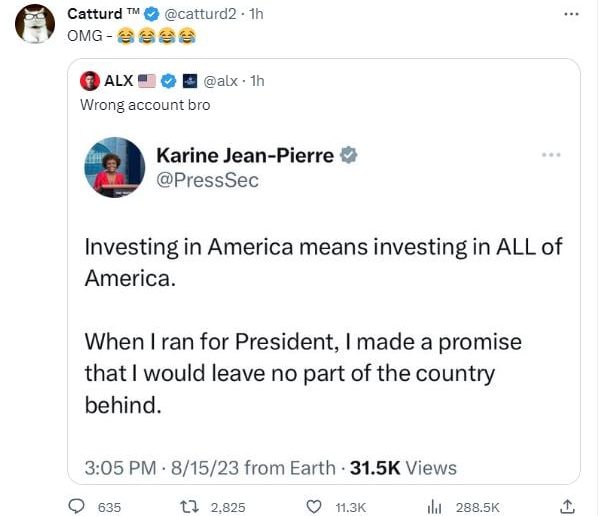This screenshot has width=603, height=516.
Task: Click the retweet arrows icon
Action: [183, 507]
